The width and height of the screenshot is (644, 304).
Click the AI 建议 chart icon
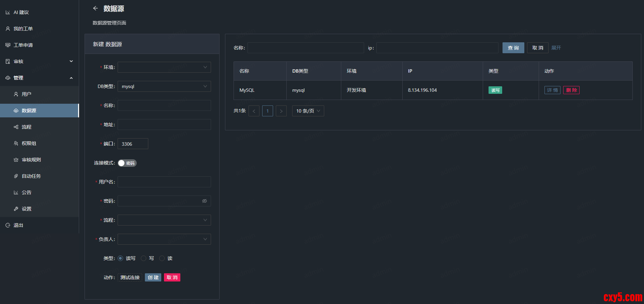pos(8,12)
